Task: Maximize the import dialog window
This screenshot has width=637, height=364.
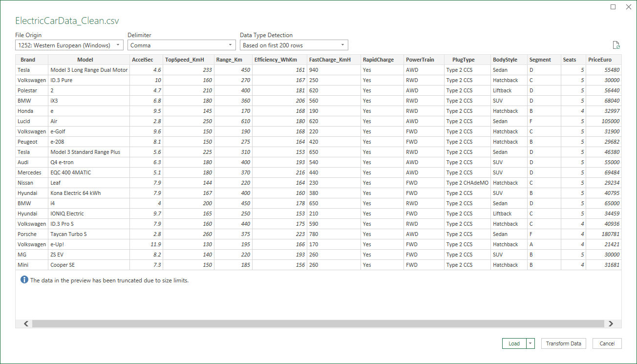Action: click(x=614, y=7)
